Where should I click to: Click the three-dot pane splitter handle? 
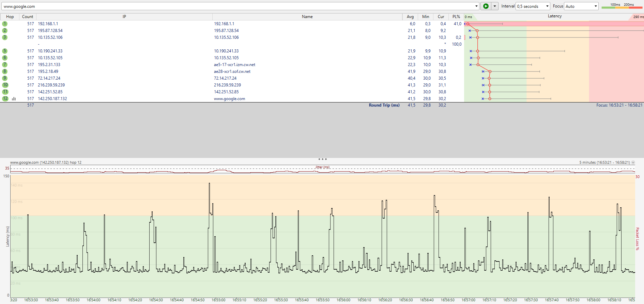click(322, 159)
